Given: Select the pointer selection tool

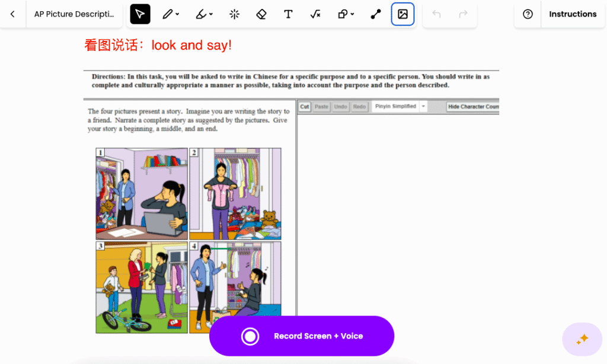Looking at the screenshot, I should point(140,14).
